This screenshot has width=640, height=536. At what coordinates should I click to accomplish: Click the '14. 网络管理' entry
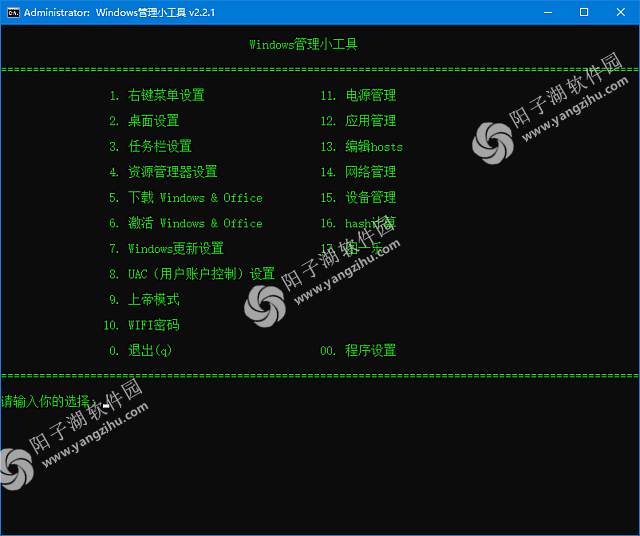(358, 172)
